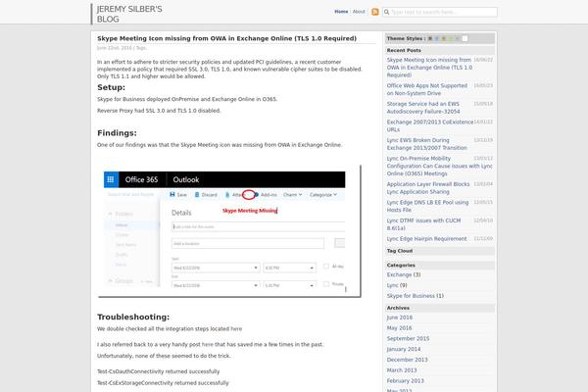Click the search magnifier icon
This screenshot has height=392, width=588.
point(387,12)
